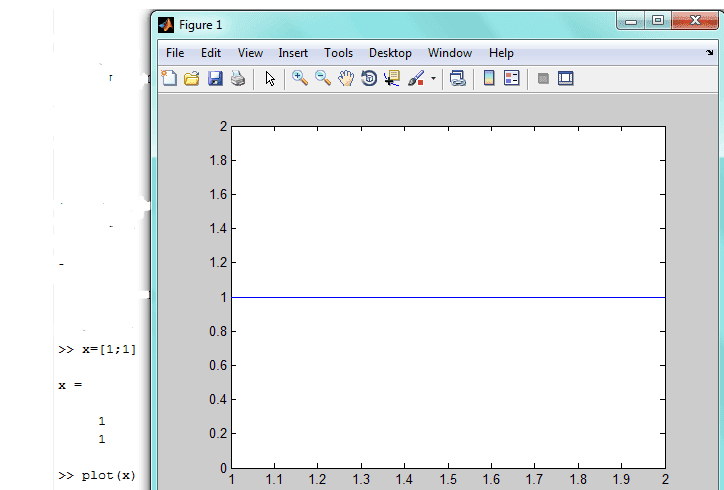Screen dimensions: 724x490
Task: Open the Window menu
Action: tap(450, 53)
